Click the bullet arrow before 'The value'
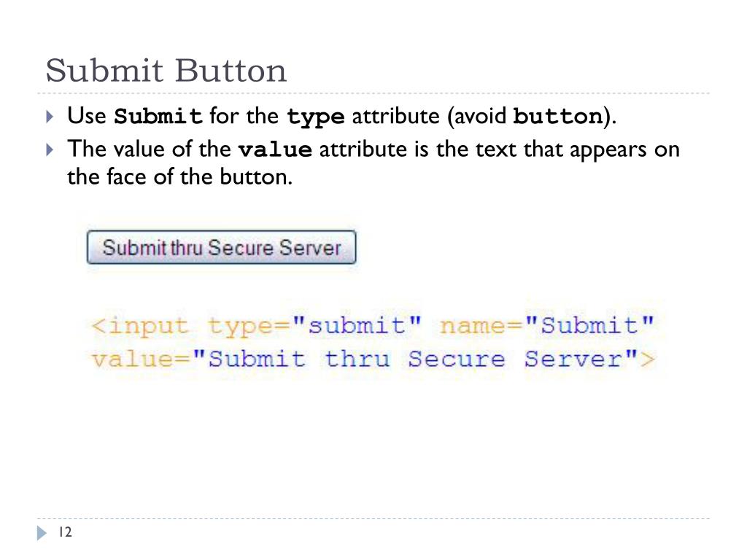Image resolution: width=747 pixels, height=560 pixels. click(50, 150)
